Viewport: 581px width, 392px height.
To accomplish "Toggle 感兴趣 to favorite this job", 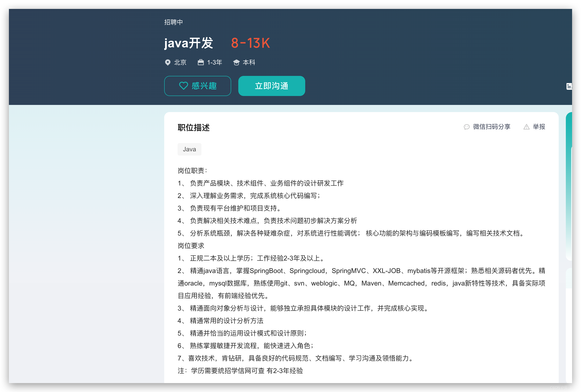I will coord(197,86).
